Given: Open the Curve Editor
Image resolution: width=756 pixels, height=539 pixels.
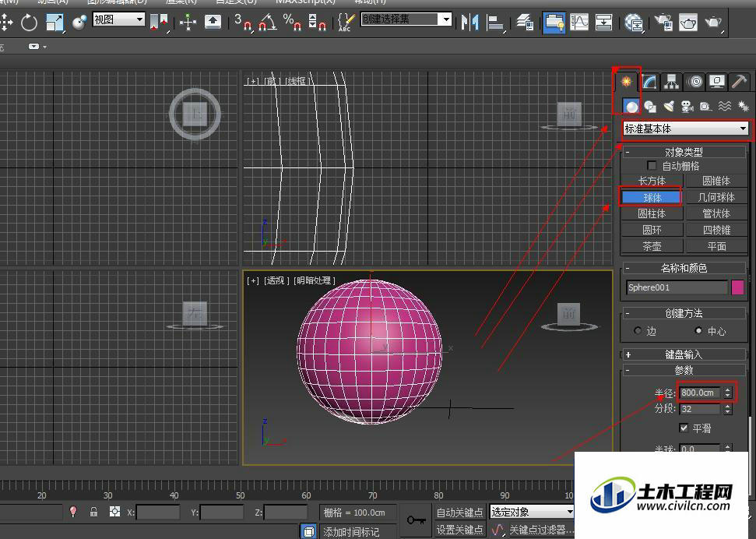Looking at the screenshot, I should click(x=579, y=22).
